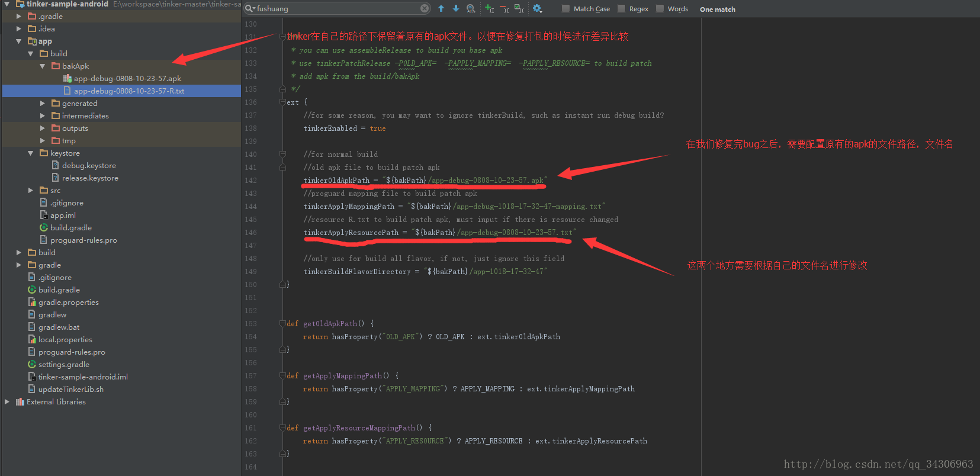Click tinkerEnabled on line 138
Screen dimensions: 980x476
(330, 128)
